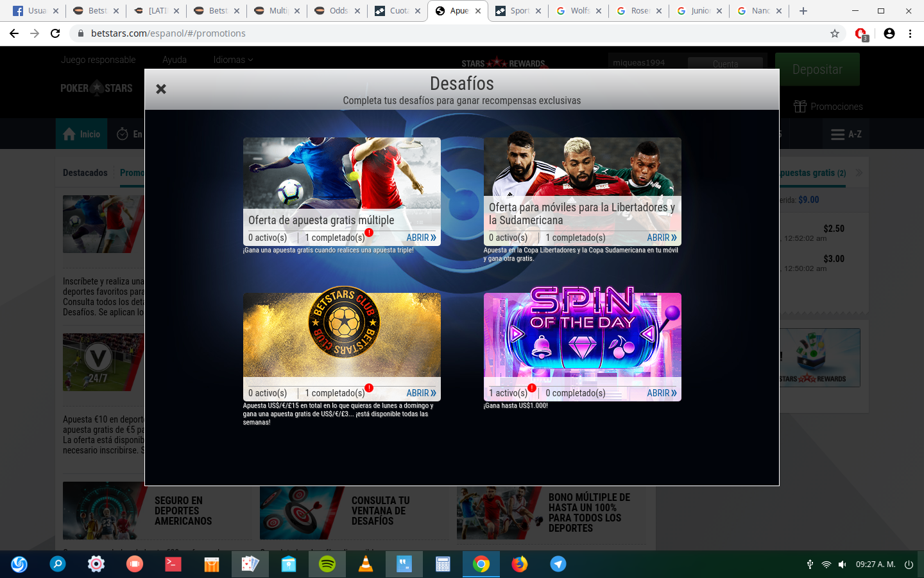Screen dimensions: 924x578
Task: Open the Firefox taskbar icon
Action: tap(520, 564)
